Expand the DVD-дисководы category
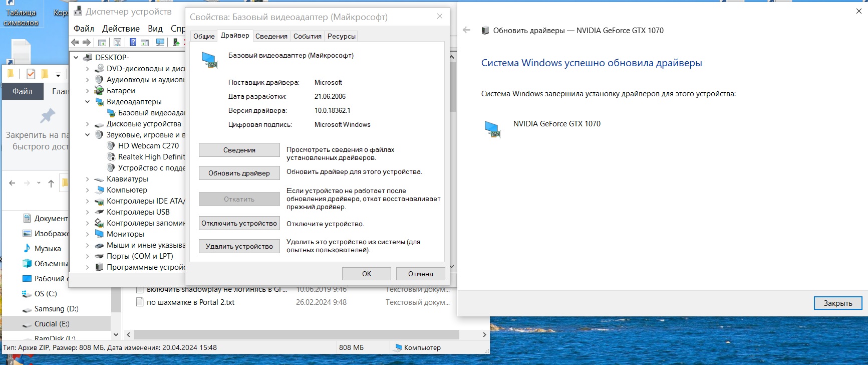 tap(88, 69)
